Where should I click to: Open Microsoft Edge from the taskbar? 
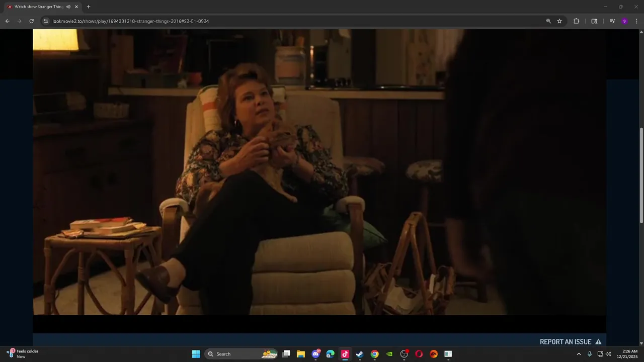pyautogui.click(x=331, y=354)
